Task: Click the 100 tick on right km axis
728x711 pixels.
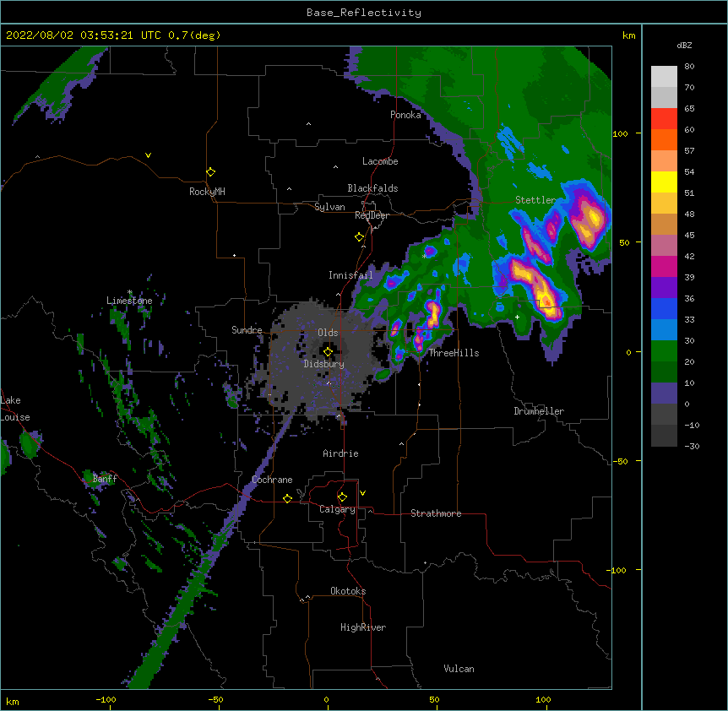Action: tap(620, 133)
